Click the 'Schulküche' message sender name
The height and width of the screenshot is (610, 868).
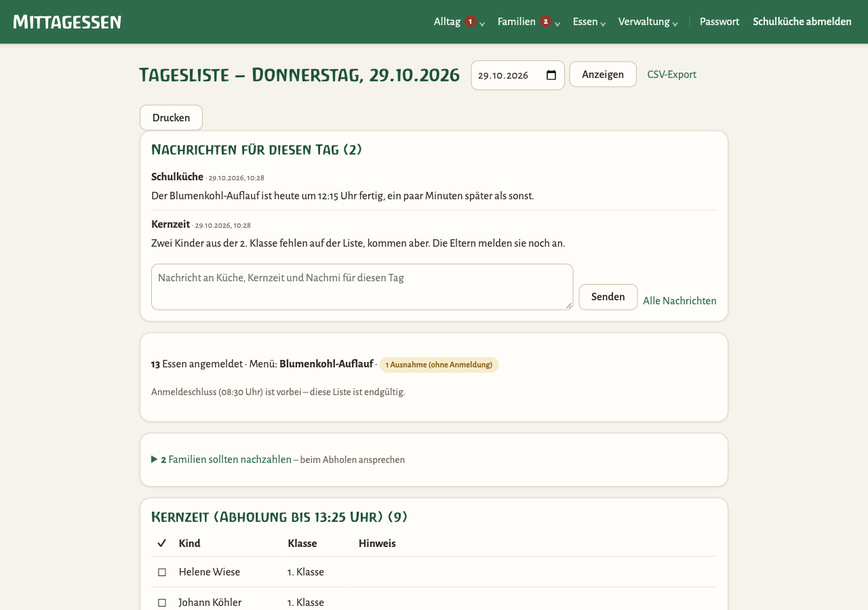177,177
